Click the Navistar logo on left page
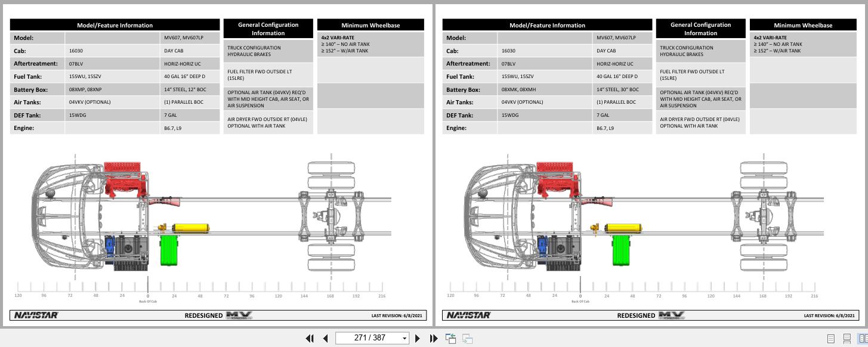Screen dimensions: 868x347 tap(36, 315)
